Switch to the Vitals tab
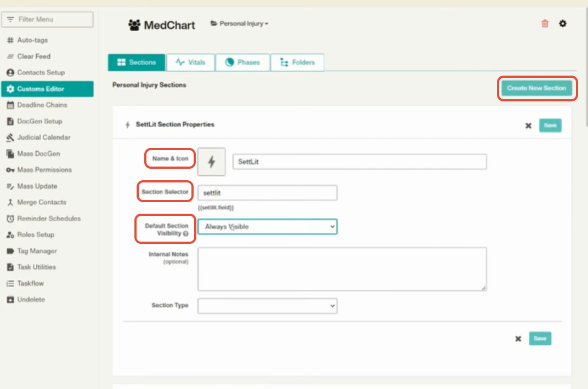Screen dimensions: 588x389 pyautogui.click(x=190, y=62)
